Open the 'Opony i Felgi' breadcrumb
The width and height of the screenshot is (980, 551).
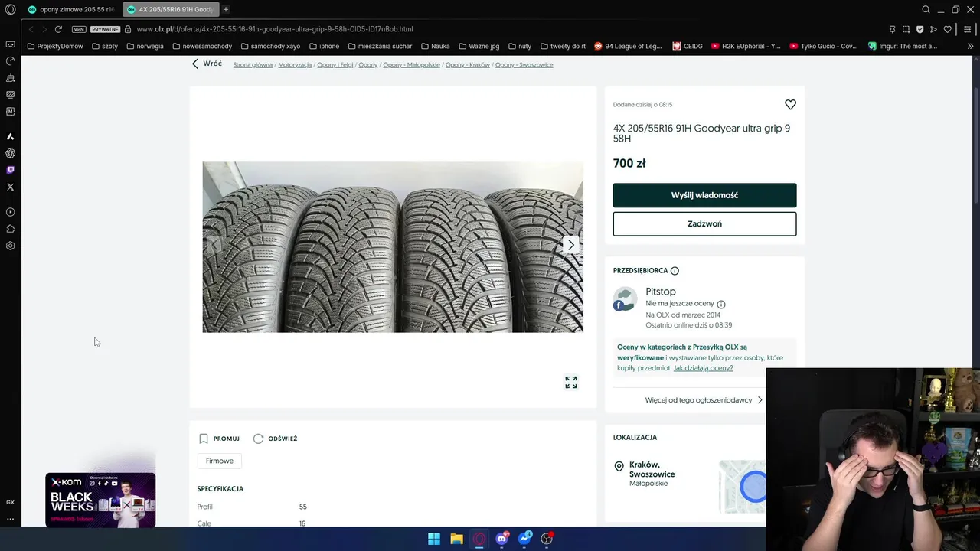click(x=335, y=65)
